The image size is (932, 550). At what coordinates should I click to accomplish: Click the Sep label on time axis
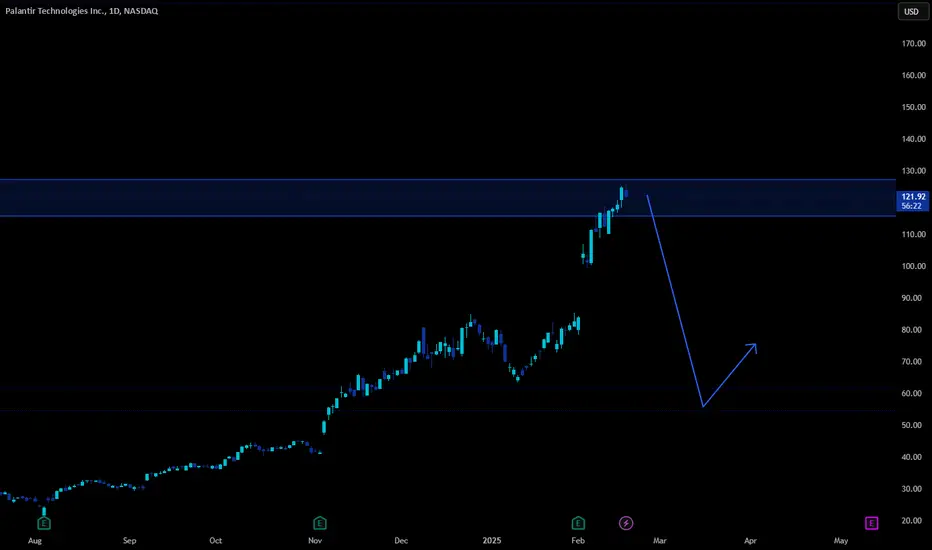tap(130, 541)
